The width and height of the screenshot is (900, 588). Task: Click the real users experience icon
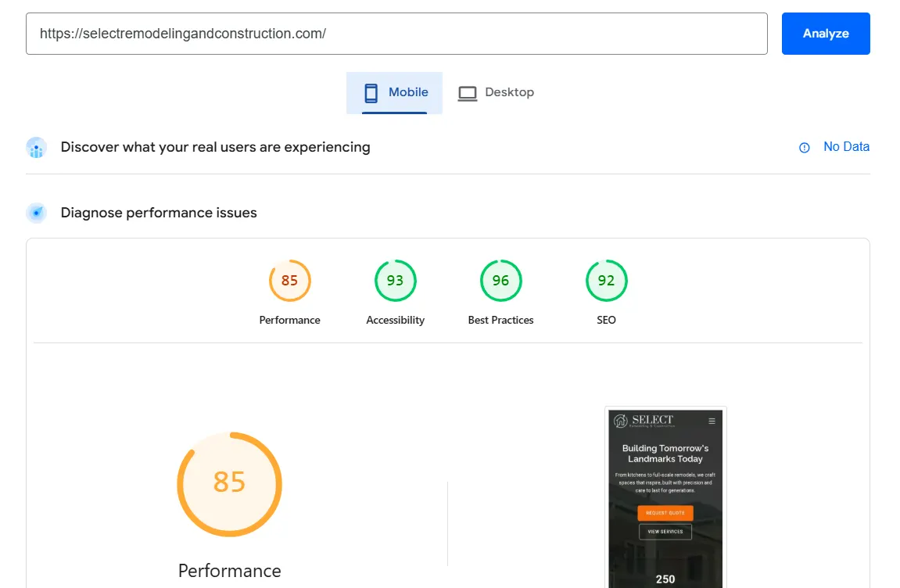[x=36, y=148]
